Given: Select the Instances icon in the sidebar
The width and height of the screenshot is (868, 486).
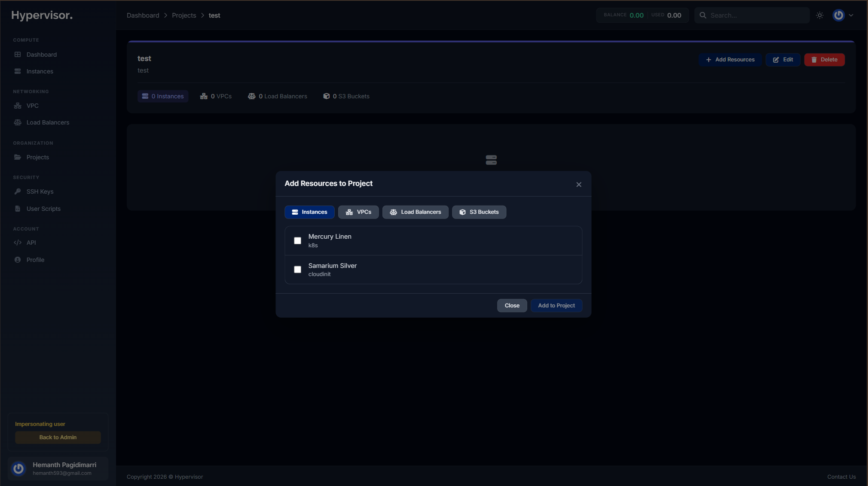Looking at the screenshot, I should [17, 71].
